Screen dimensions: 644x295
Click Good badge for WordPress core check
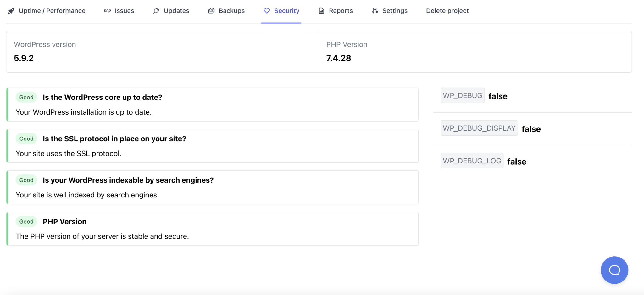(x=26, y=97)
